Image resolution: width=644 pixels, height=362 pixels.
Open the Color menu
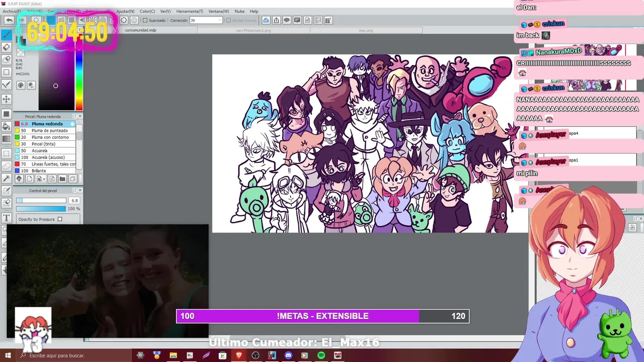pos(147,11)
